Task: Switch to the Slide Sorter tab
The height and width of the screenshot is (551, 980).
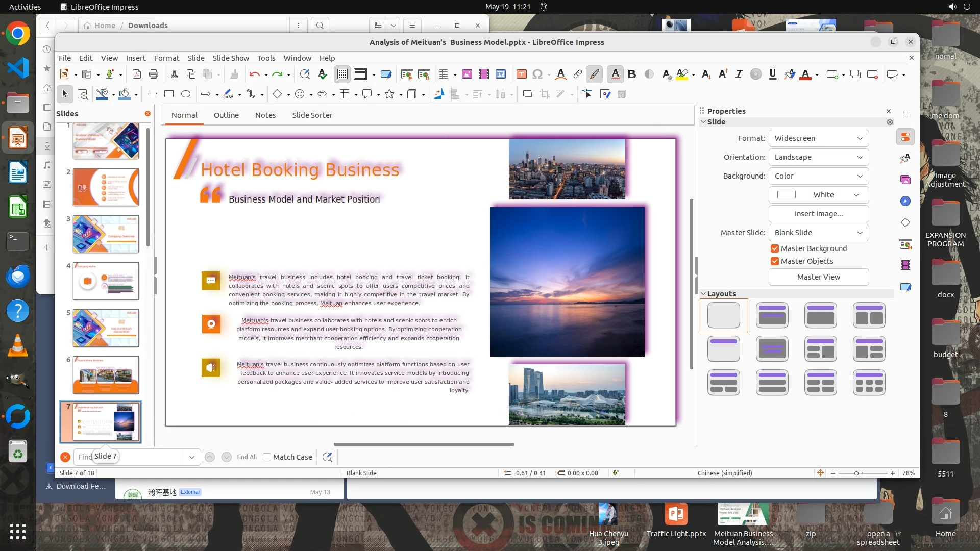Action: (x=312, y=115)
